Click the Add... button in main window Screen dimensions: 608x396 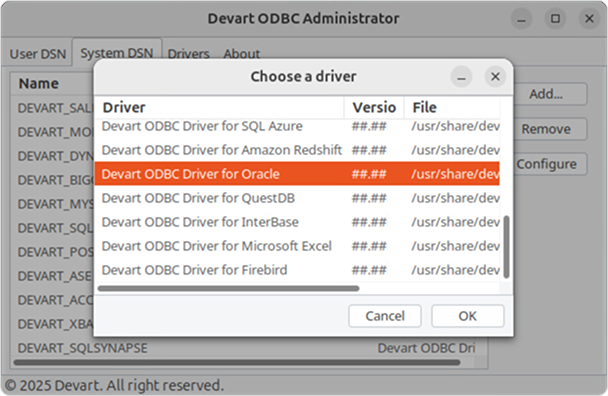click(546, 94)
